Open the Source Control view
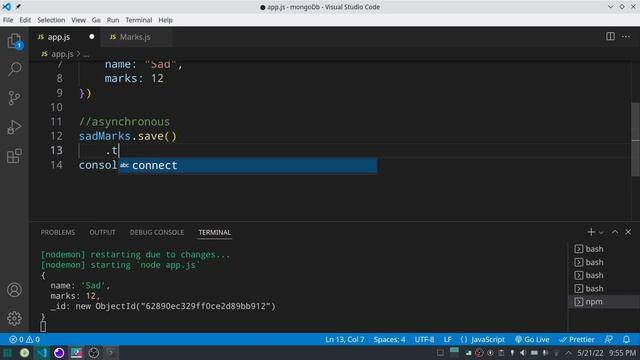Screen dimensions: 640x360 (14, 98)
